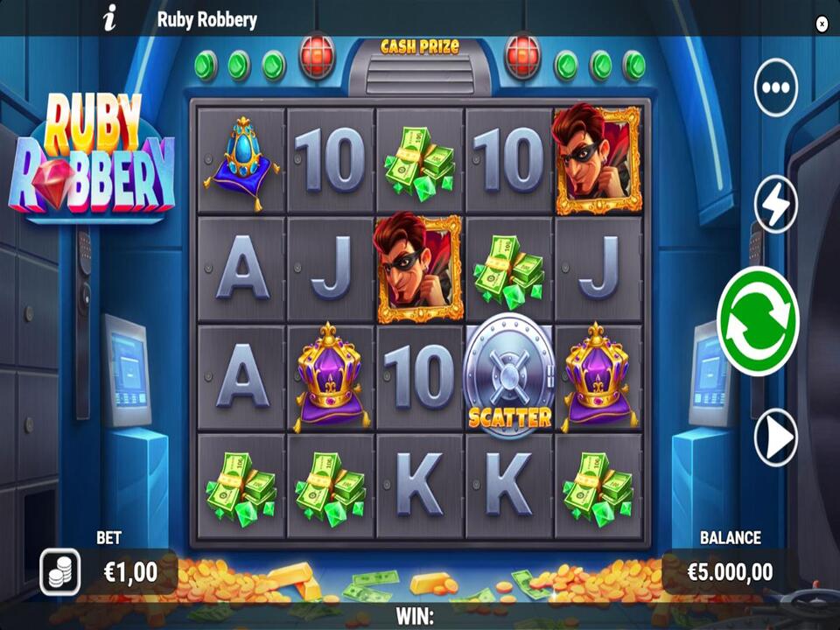Click the left red alarm light

(317, 55)
